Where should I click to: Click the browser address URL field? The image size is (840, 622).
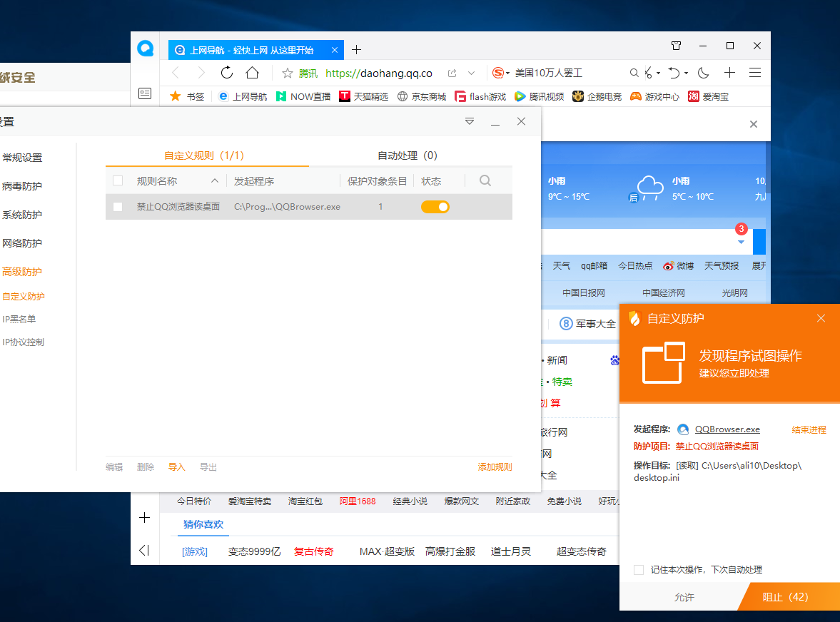379,73
